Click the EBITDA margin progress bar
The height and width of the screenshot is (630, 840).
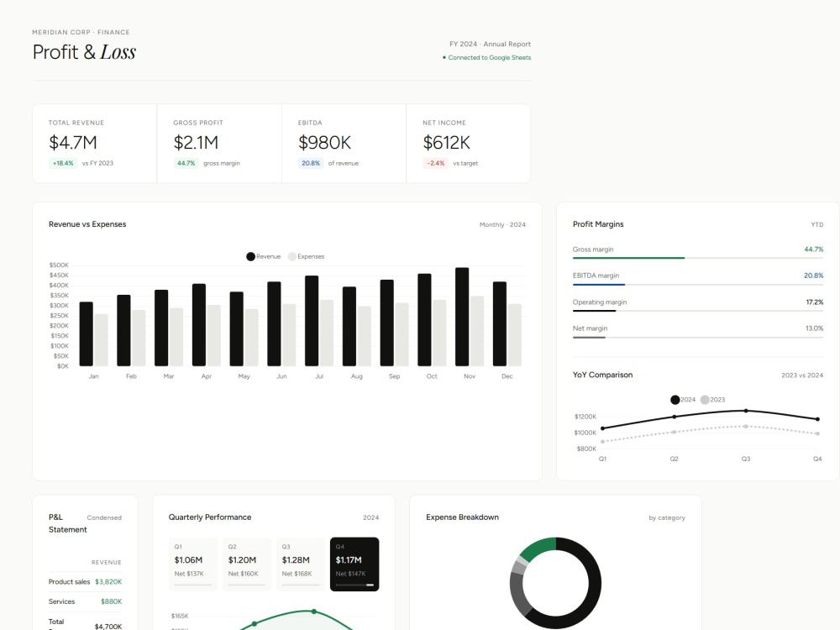click(698, 285)
